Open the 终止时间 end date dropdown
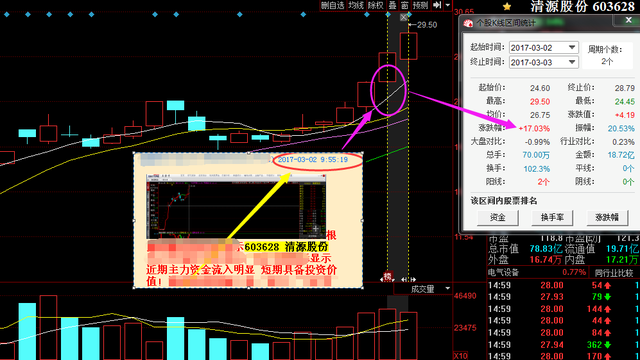Image resolution: width=640 pixels, height=360 pixels. click(x=572, y=62)
